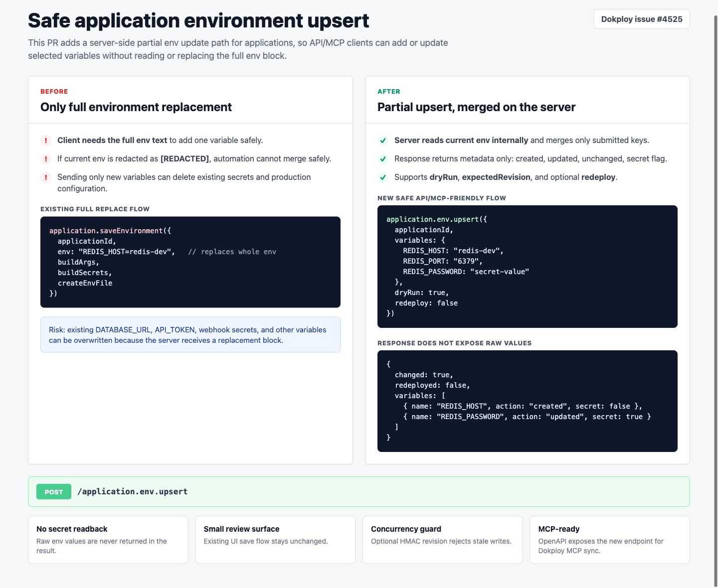Click the check icon beside 'Server reads current env internally'

(383, 141)
